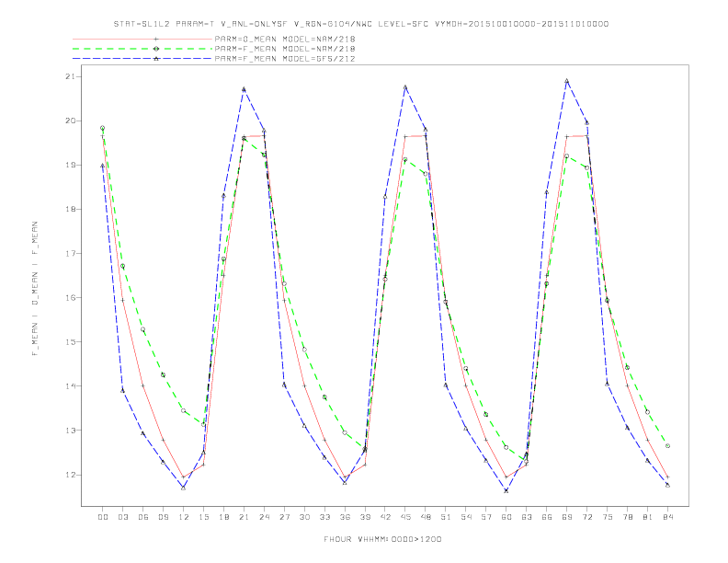Click the green dashed line sample in legend
The width and height of the screenshot is (728, 563).
click(x=142, y=49)
